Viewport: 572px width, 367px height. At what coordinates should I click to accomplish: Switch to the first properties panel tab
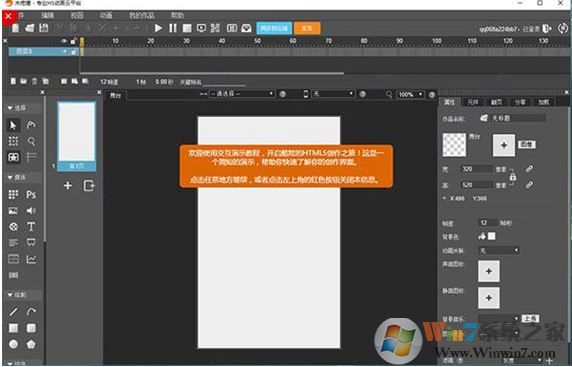449,102
